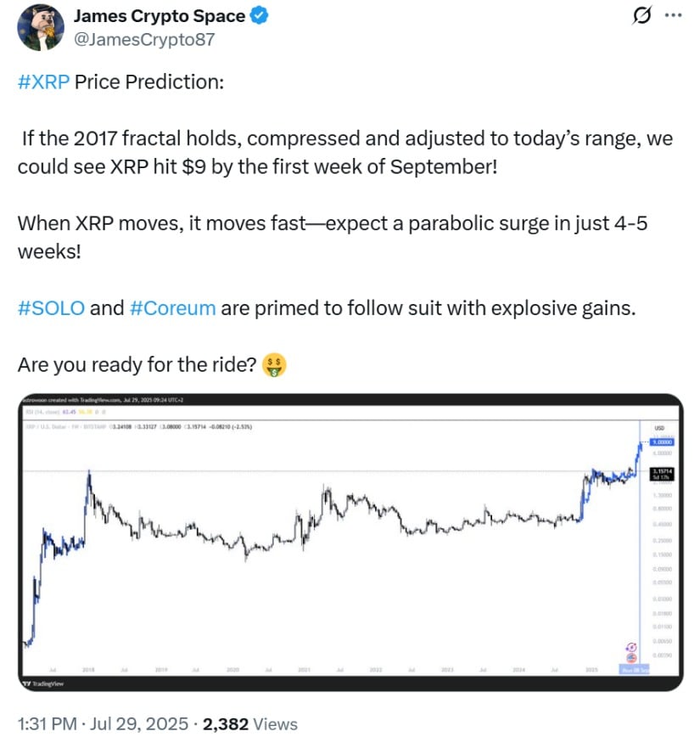This screenshot has height=737, width=700.
Task: Click the #Coreum hashtag
Action: coord(172,308)
